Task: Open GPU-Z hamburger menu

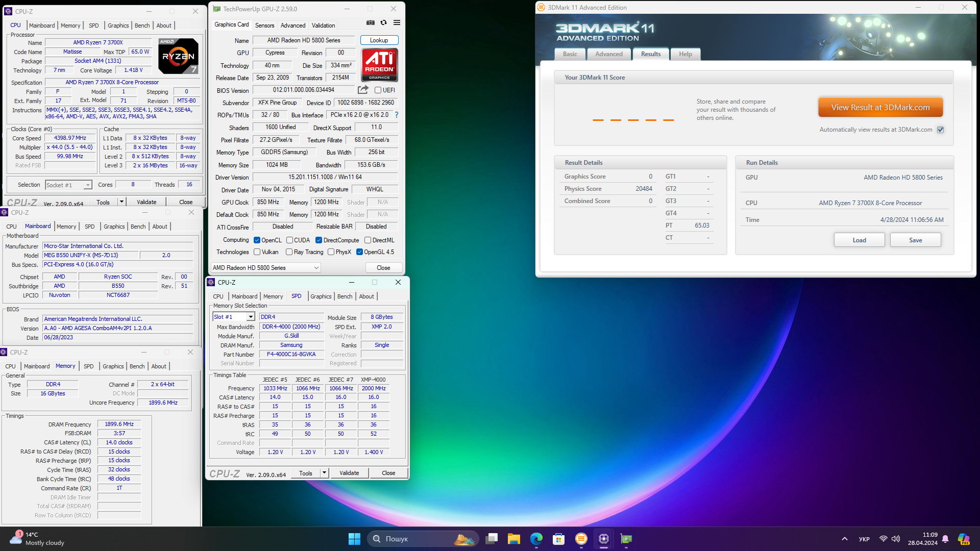Action: tap(397, 23)
